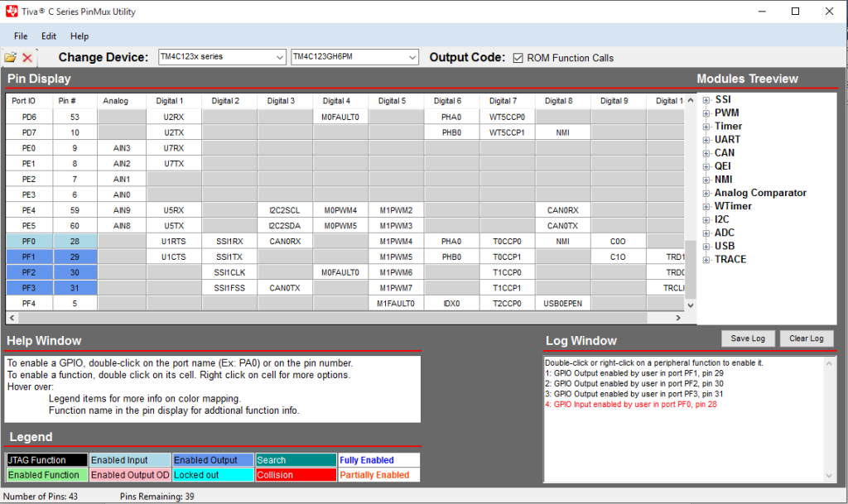Expand the I2C module node
The width and height of the screenshot is (848, 504).
point(706,220)
